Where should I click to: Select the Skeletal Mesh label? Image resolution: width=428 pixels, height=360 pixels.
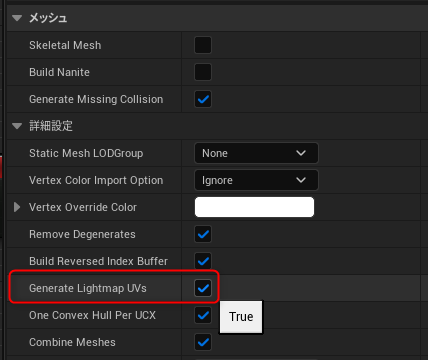point(65,45)
